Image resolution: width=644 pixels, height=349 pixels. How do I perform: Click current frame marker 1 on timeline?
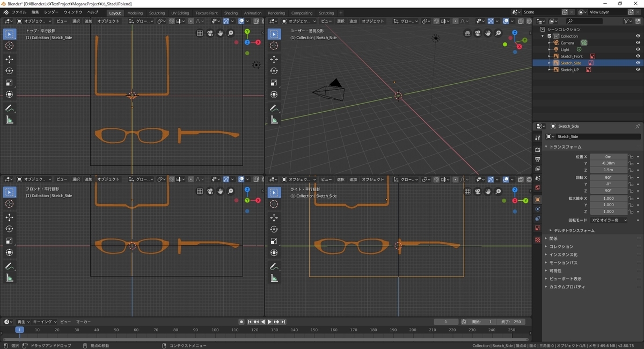pos(19,330)
